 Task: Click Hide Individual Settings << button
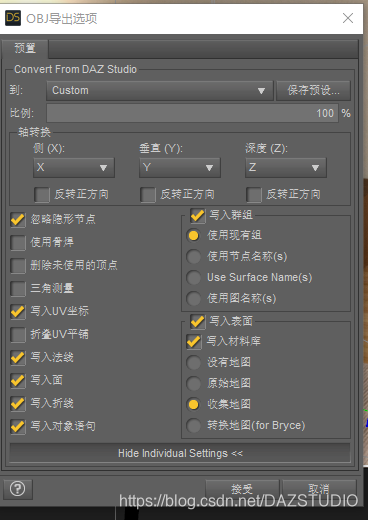(x=180, y=453)
